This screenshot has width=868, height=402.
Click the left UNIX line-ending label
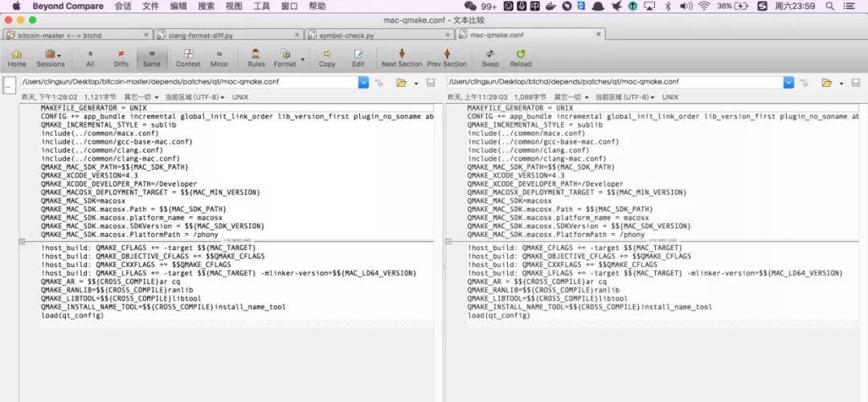tap(240, 97)
